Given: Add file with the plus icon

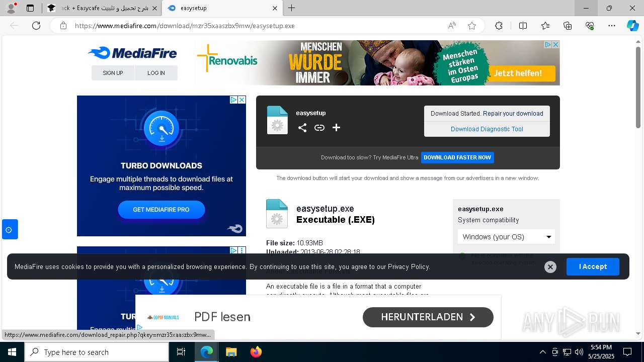Looking at the screenshot, I should coord(337,128).
